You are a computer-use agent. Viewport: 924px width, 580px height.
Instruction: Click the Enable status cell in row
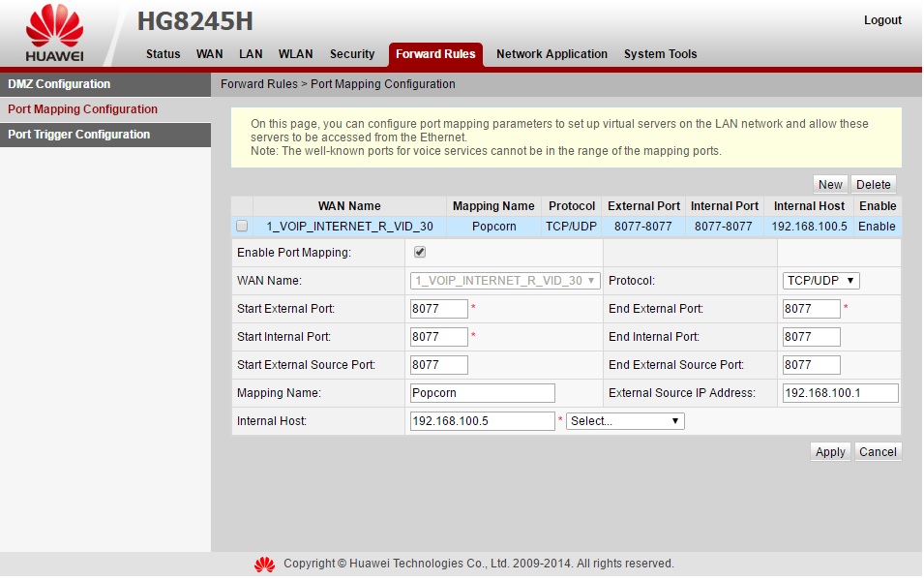coord(877,227)
